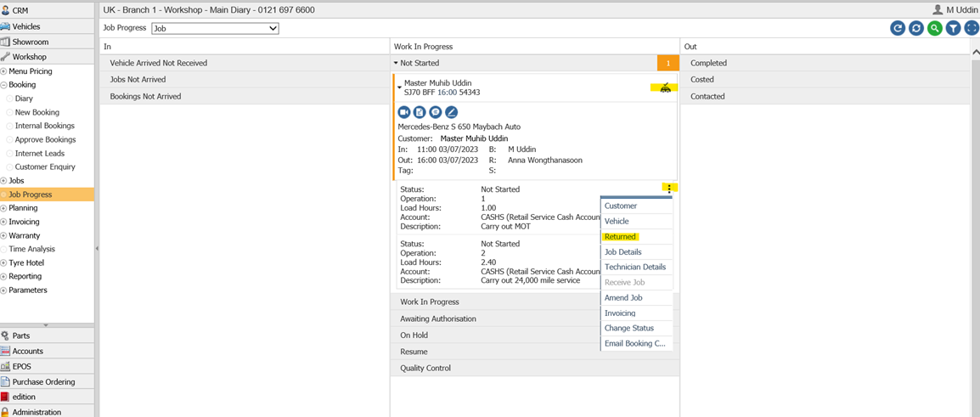The image size is (980, 417).
Task: Open New Booking in sidebar
Action: pyautogui.click(x=37, y=113)
